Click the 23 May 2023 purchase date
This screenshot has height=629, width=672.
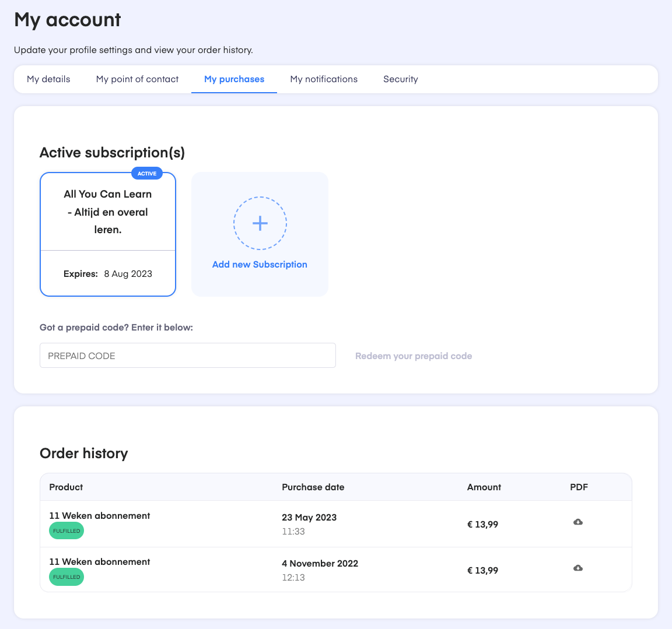pyautogui.click(x=309, y=517)
